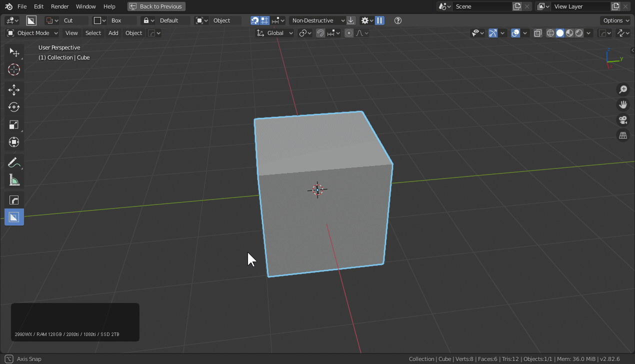Click the zoom magnifier viewport icon

tap(623, 89)
